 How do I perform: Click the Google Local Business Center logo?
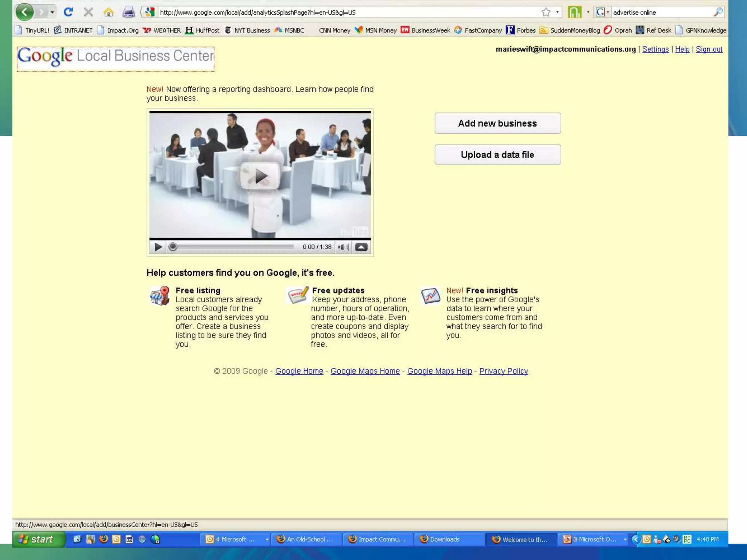116,59
